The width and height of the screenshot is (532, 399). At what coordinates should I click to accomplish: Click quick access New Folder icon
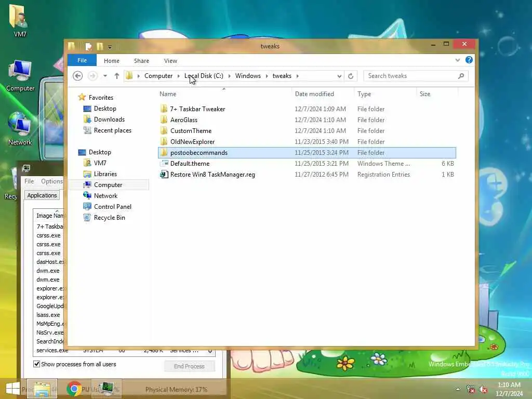(100, 46)
